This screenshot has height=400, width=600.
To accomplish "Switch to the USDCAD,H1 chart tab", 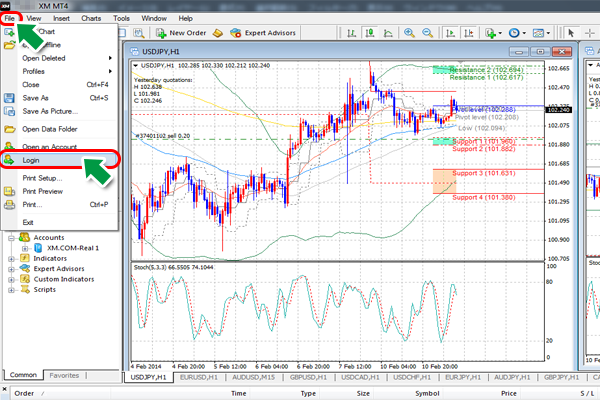I will click(360, 377).
